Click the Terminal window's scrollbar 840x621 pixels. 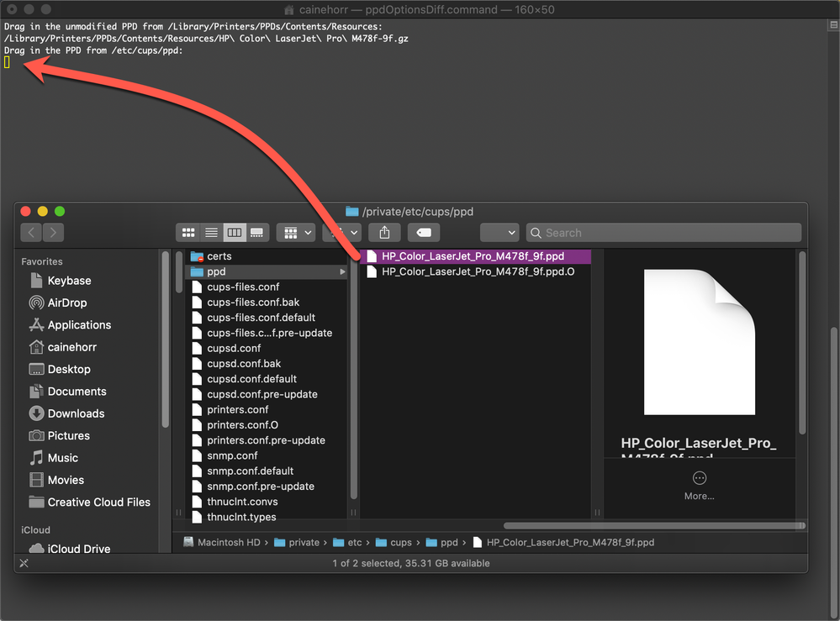click(x=833, y=471)
